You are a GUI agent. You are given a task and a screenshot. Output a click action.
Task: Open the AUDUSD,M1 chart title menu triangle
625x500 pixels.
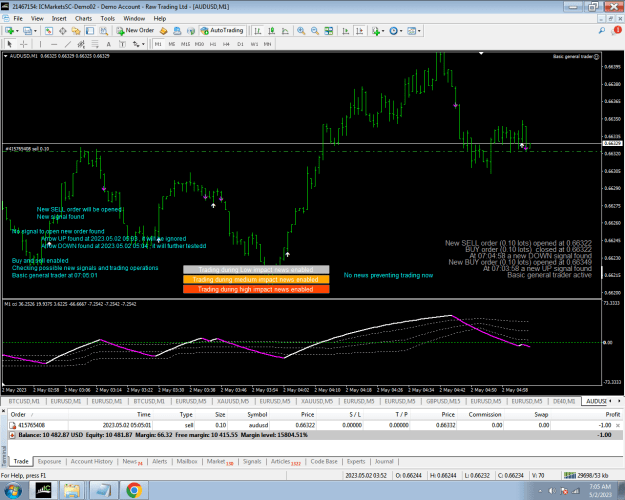click(x=6, y=56)
